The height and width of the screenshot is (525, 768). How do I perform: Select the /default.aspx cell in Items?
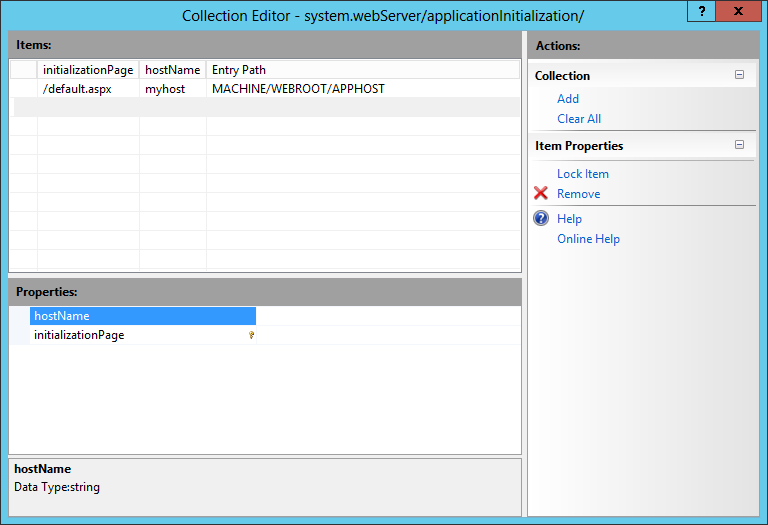pos(75,89)
